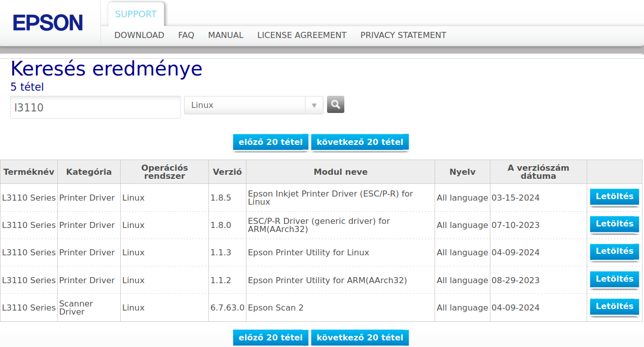Click the 'Verzió' column header

pyautogui.click(x=227, y=172)
